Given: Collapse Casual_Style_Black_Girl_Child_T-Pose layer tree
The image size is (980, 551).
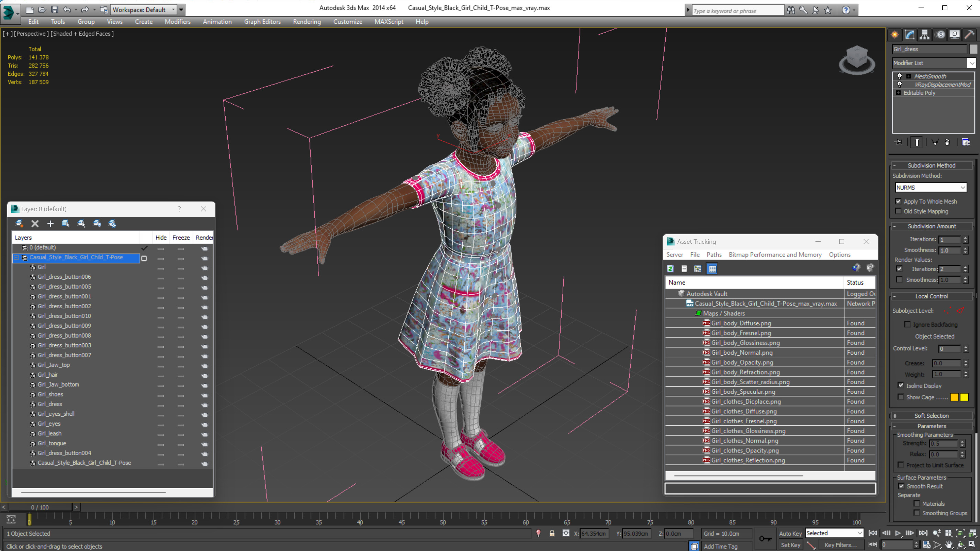Looking at the screenshot, I should click(16, 257).
